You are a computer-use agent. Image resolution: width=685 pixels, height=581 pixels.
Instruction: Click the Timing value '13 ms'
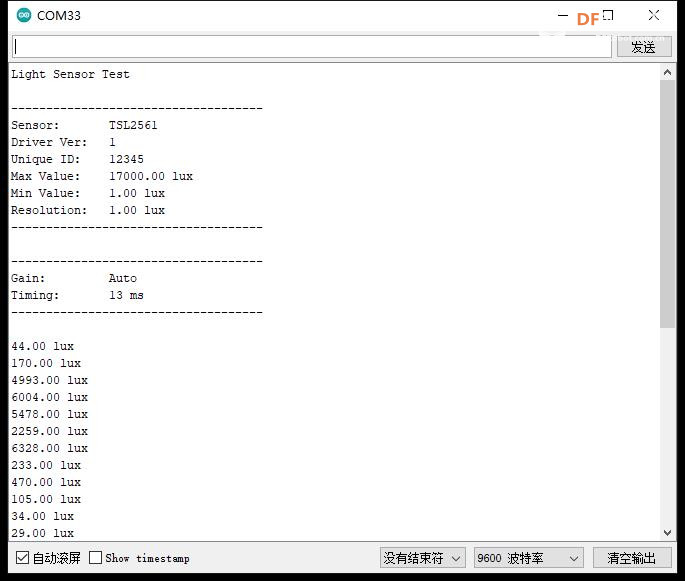point(126,295)
